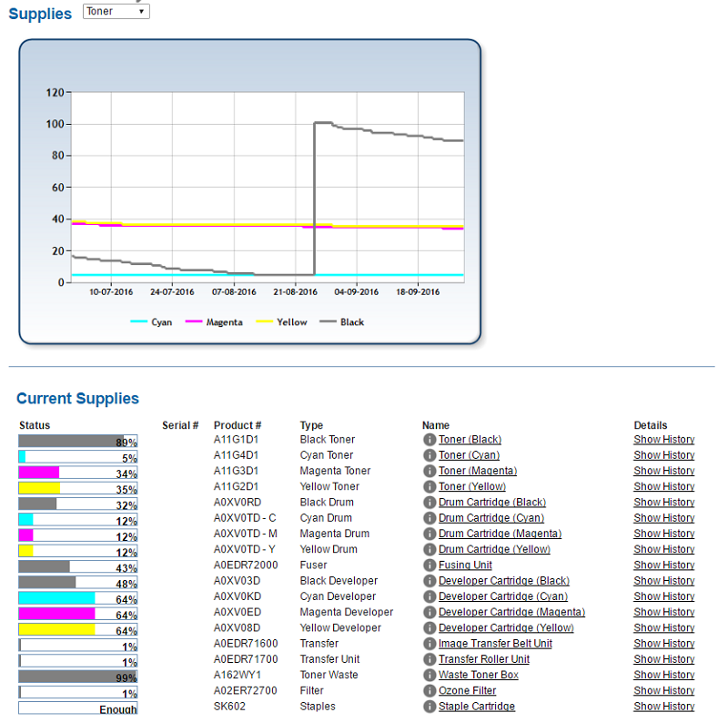Screen dimensions: 728x723
Task: Click info icon beside Waste Toner Box
Action: [430, 675]
